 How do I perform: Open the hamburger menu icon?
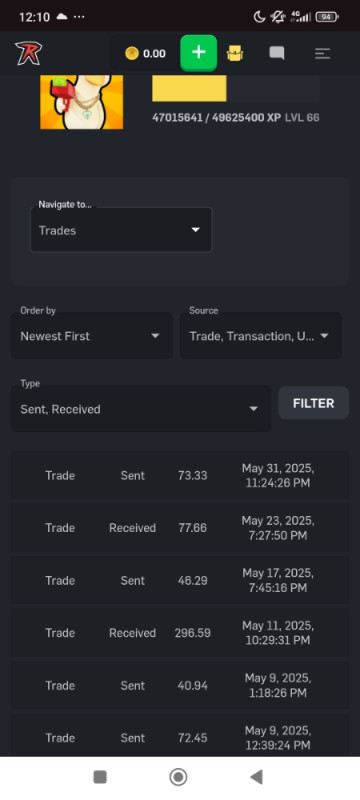[323, 53]
